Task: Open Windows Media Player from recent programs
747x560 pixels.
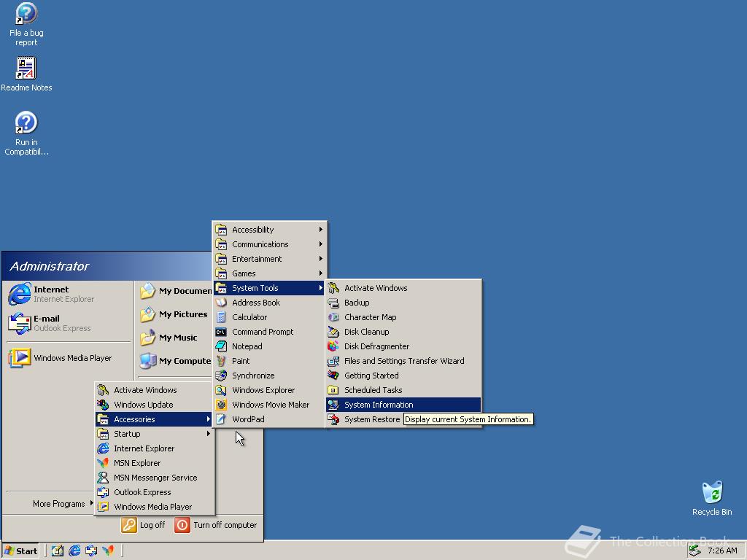Action: (68, 358)
